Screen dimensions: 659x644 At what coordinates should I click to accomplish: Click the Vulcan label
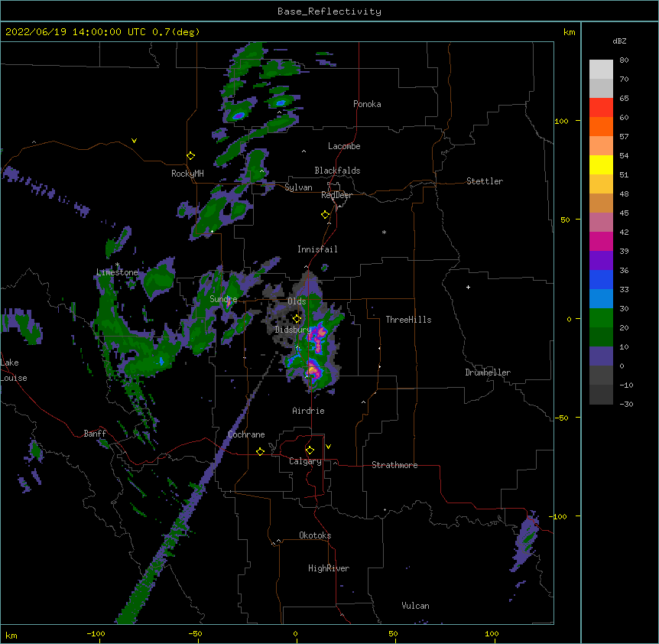click(x=415, y=606)
